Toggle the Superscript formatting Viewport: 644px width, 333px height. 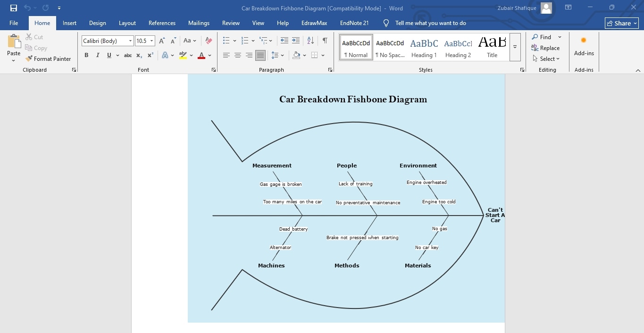click(150, 55)
